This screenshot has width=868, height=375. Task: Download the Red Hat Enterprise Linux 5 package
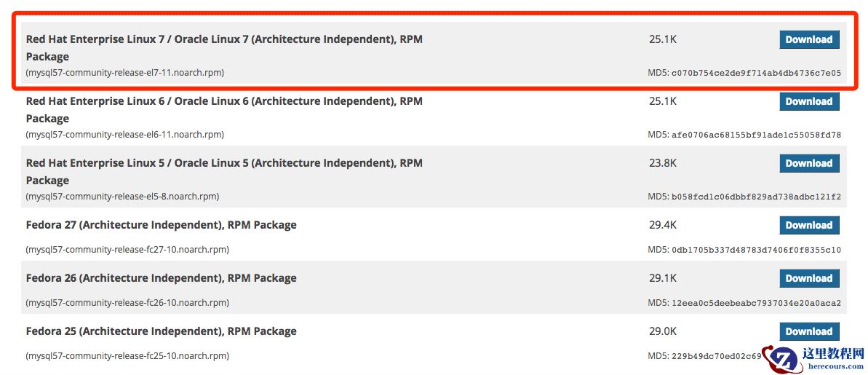tap(809, 163)
